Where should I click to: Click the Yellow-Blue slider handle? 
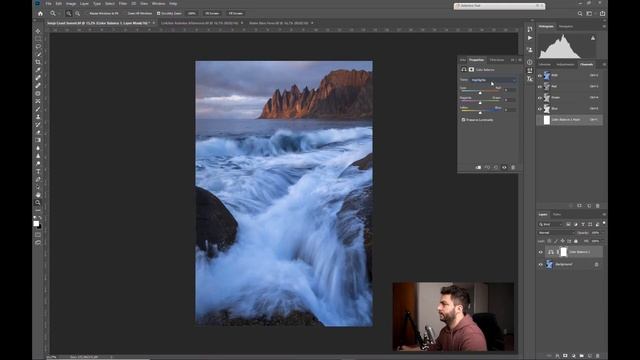[x=480, y=113]
